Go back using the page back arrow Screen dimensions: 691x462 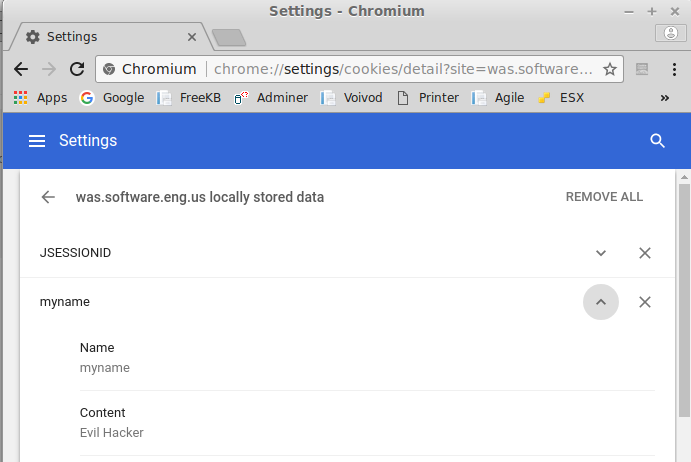48,197
